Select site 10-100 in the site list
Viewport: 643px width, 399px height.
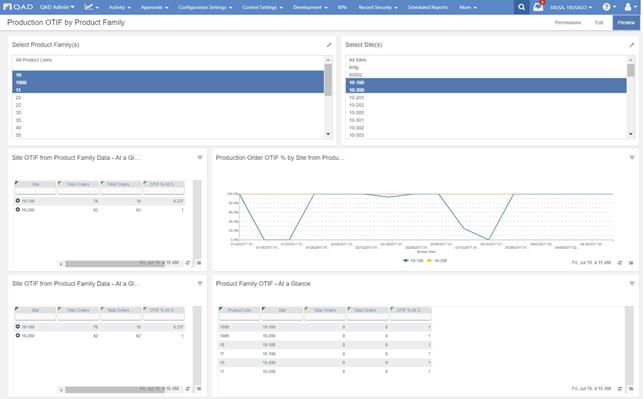[486, 82]
